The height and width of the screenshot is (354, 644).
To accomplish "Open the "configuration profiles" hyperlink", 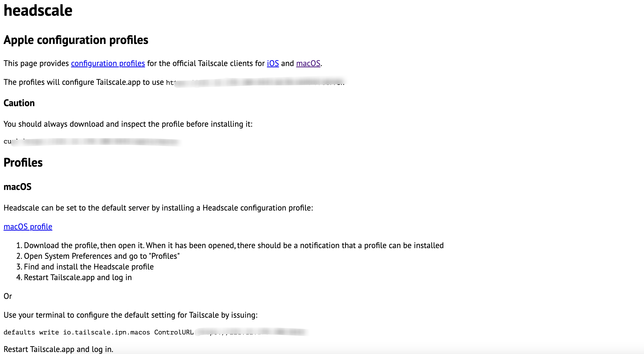I will 108,63.
